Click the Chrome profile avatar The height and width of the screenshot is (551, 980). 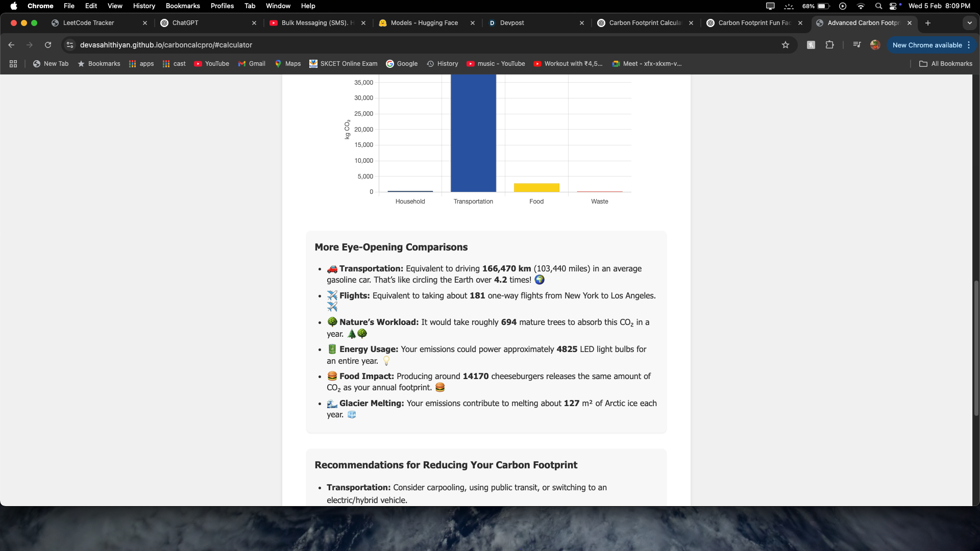874,45
